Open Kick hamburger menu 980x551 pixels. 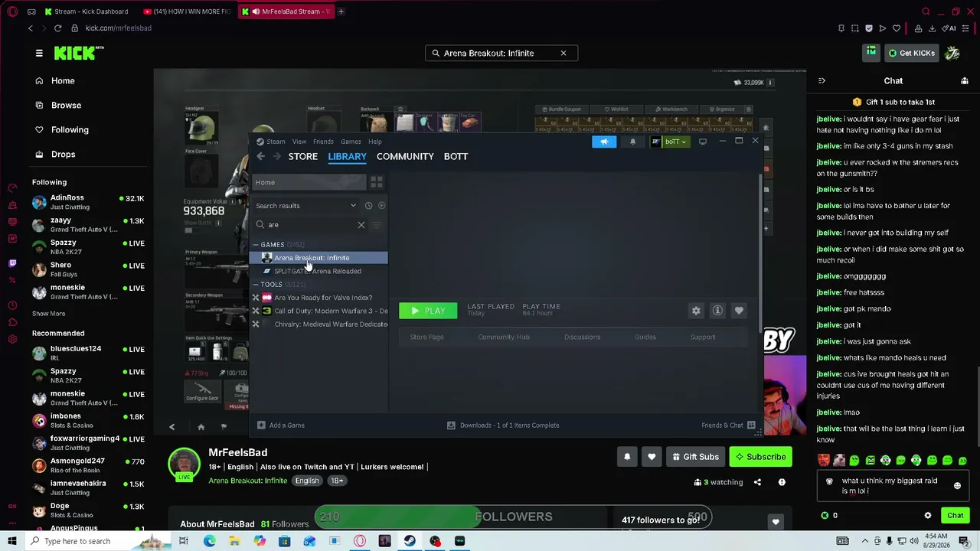[39, 53]
